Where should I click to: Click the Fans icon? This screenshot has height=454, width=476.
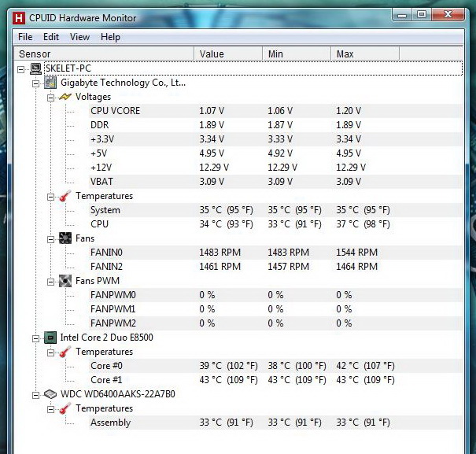point(65,238)
